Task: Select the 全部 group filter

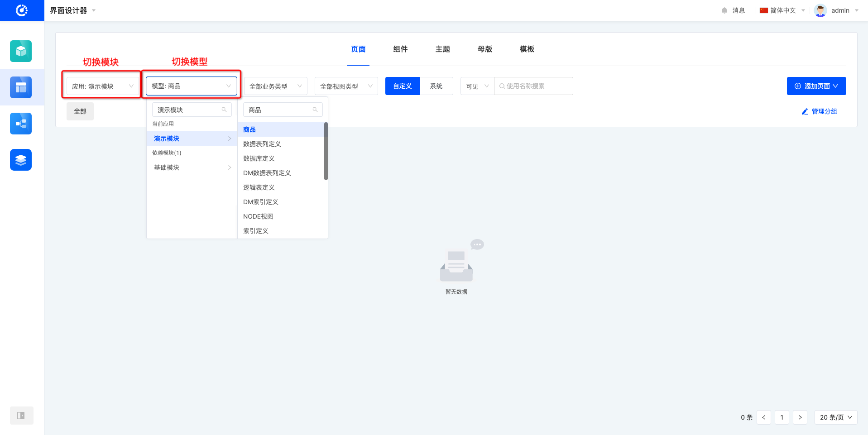Action: pyautogui.click(x=80, y=111)
